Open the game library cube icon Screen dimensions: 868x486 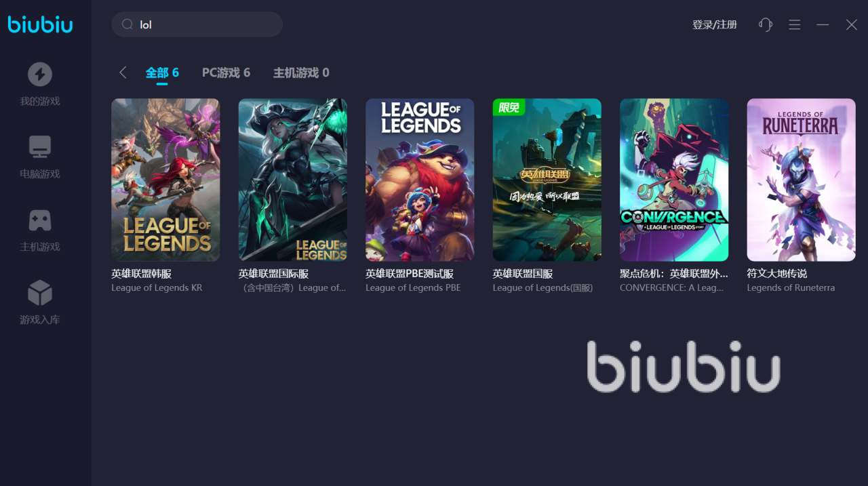point(40,293)
